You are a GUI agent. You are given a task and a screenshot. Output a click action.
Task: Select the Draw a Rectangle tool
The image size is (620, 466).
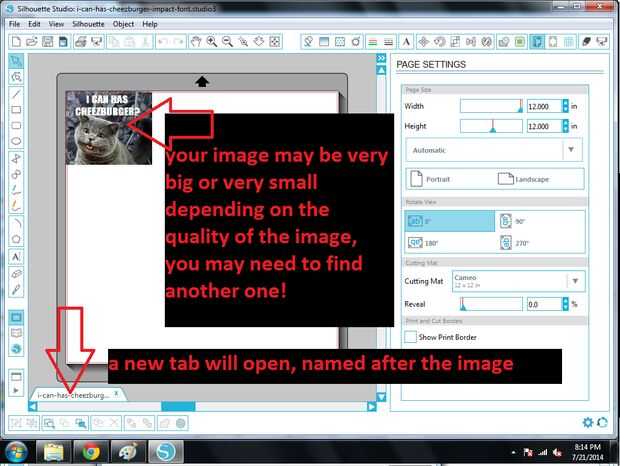[16, 110]
